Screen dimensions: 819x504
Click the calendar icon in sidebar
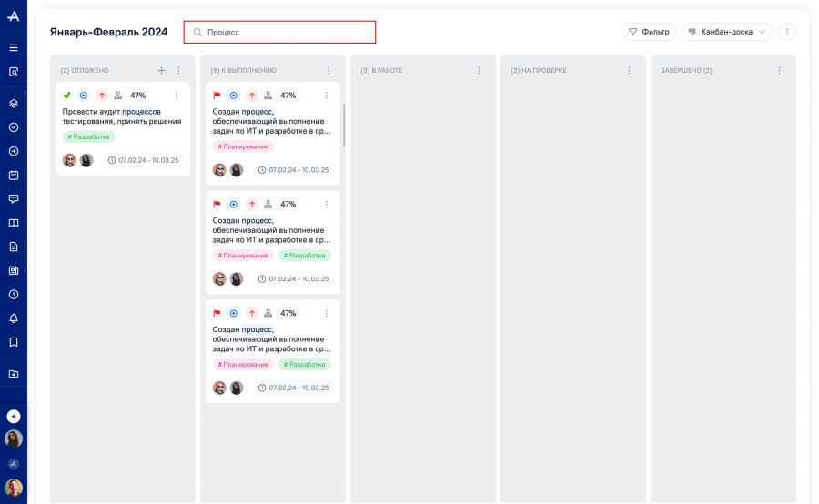tap(14, 175)
